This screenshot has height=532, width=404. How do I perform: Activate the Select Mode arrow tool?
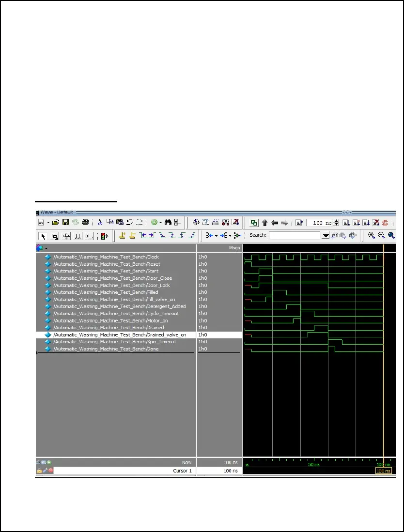43,236
